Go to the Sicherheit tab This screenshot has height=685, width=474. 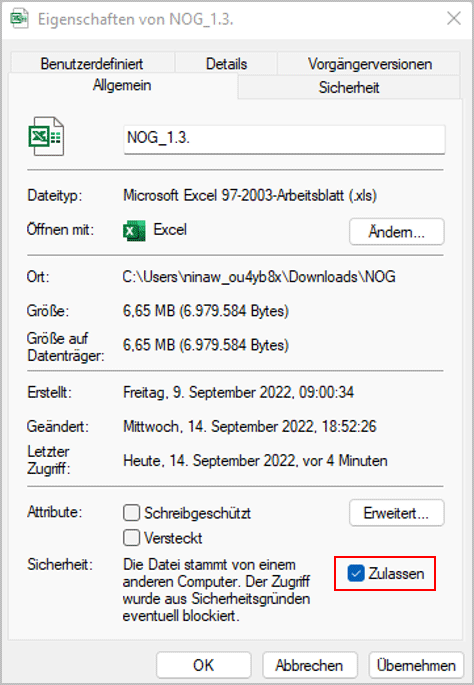349,87
